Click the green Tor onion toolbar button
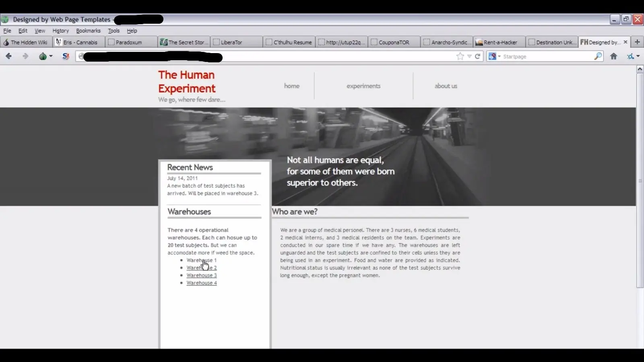This screenshot has width=644, height=362. point(43,56)
